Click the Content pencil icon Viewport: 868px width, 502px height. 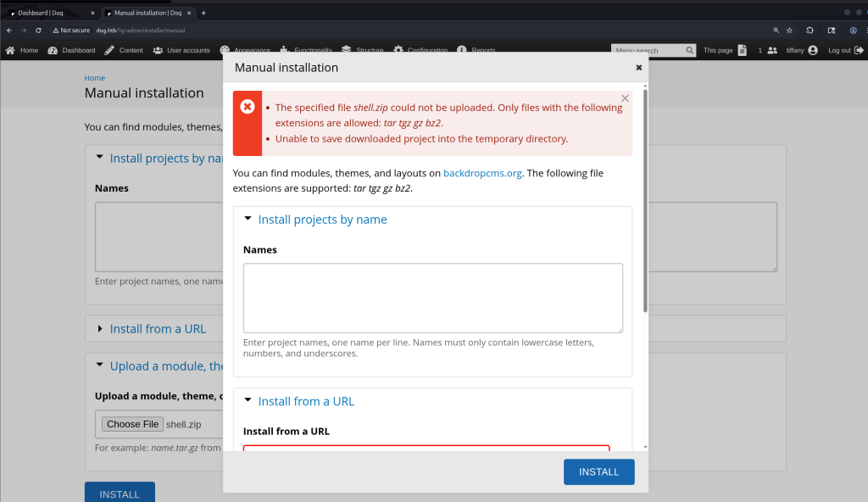(x=110, y=51)
